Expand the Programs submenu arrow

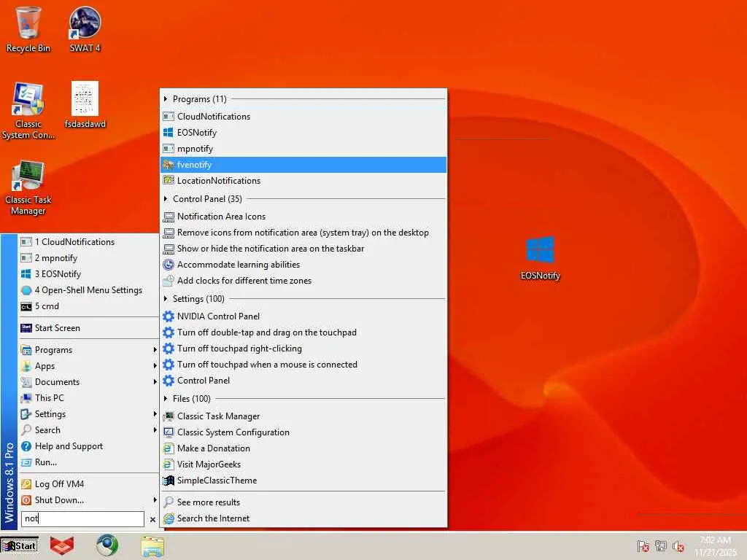coord(155,350)
